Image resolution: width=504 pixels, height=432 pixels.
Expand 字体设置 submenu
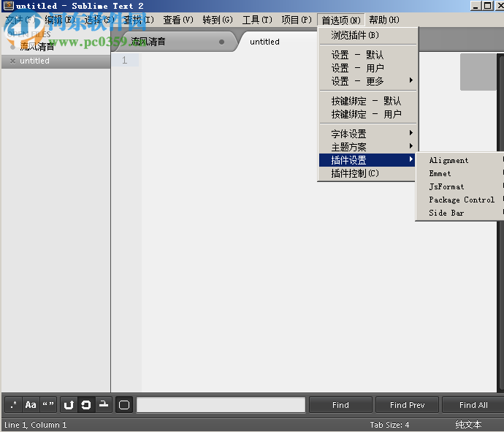367,134
